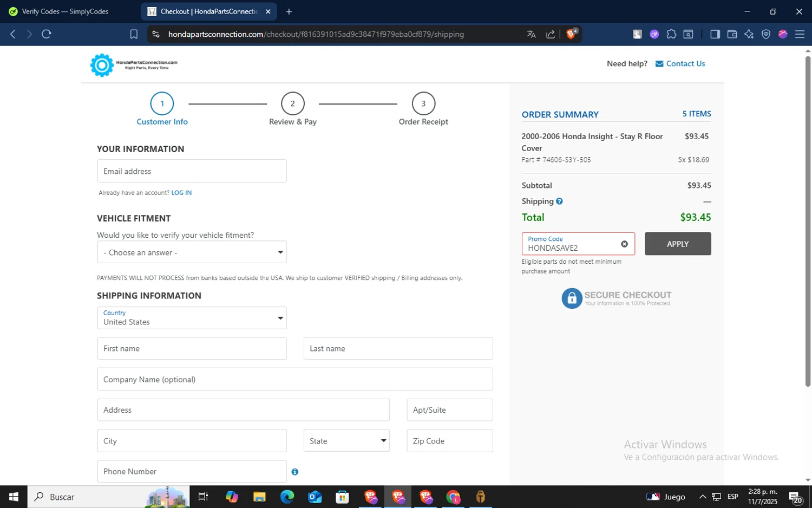Click step 1 Customer Info
The image size is (812, 508).
(162, 109)
